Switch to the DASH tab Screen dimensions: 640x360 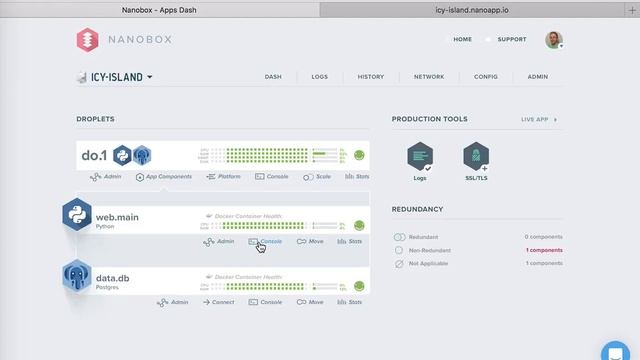[273, 77]
